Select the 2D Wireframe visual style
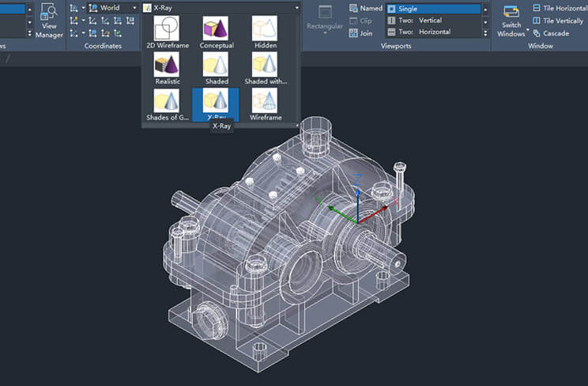588x386 pixels. pyautogui.click(x=166, y=32)
